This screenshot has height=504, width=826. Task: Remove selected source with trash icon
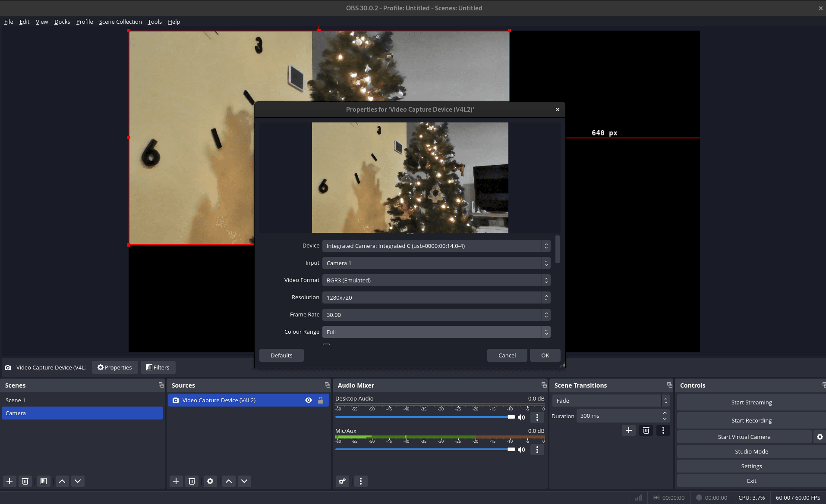coord(192,481)
